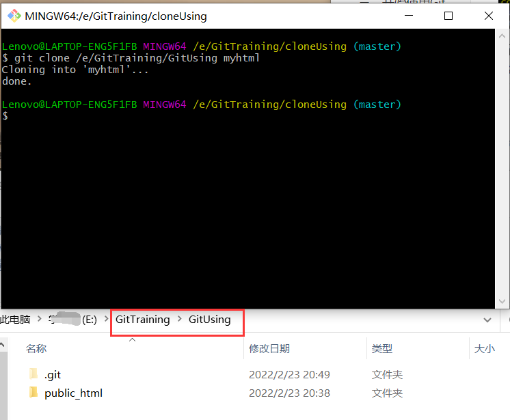510x420 pixels.
Task: Expand chevron after 此电脑 breadcrumb
Action: (40, 319)
